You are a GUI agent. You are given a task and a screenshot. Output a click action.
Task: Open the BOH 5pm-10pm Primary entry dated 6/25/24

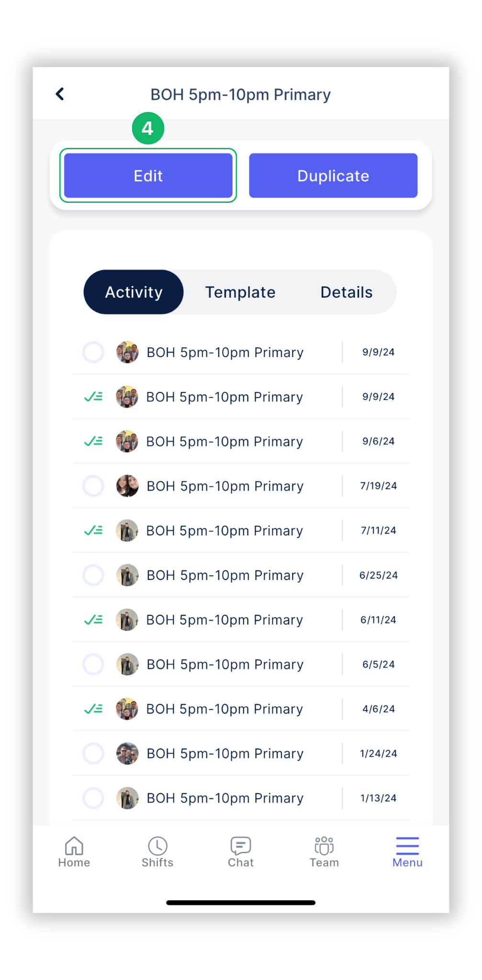224,575
